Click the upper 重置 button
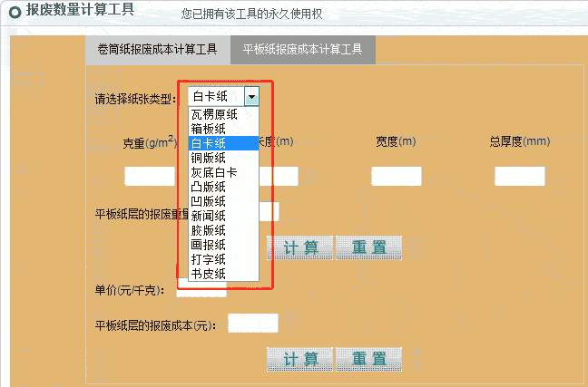 [368, 247]
